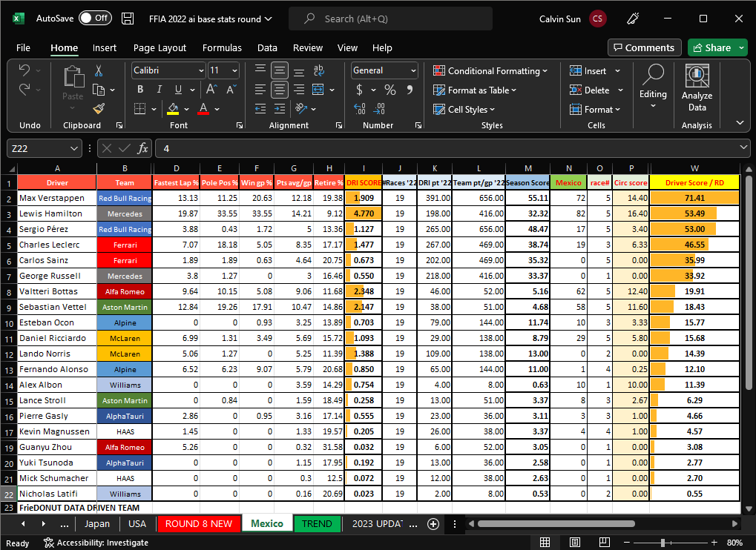Click the Comments button
756x550 pixels.
(x=644, y=47)
